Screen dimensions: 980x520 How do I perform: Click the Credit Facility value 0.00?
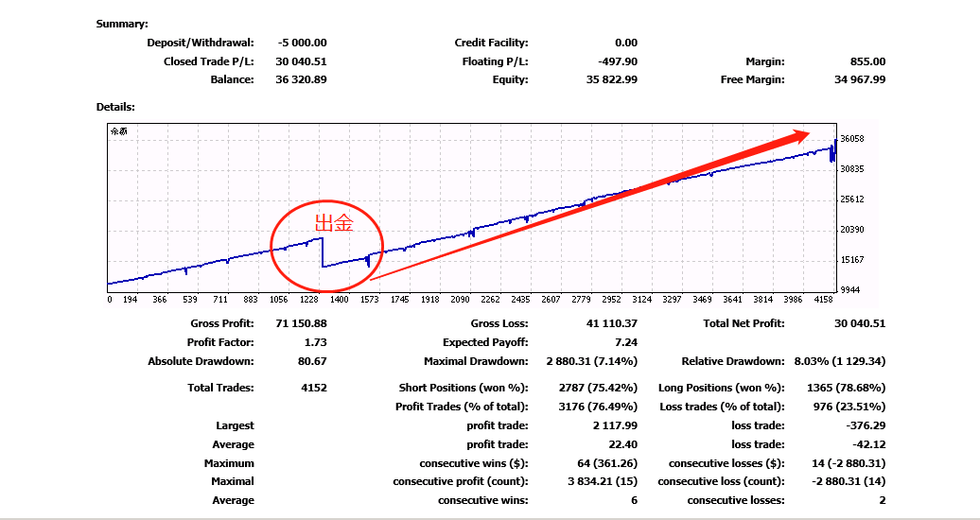(x=626, y=43)
